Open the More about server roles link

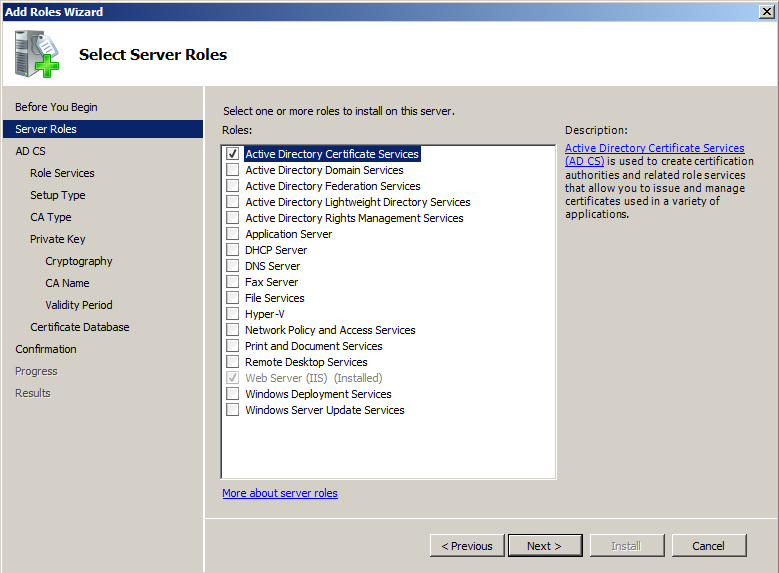tap(280, 493)
